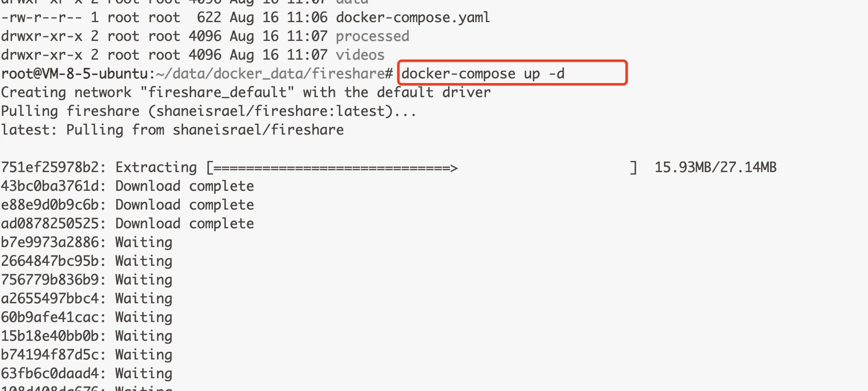This screenshot has width=868, height=391.
Task: Click the processed directory name
Action: click(x=372, y=36)
